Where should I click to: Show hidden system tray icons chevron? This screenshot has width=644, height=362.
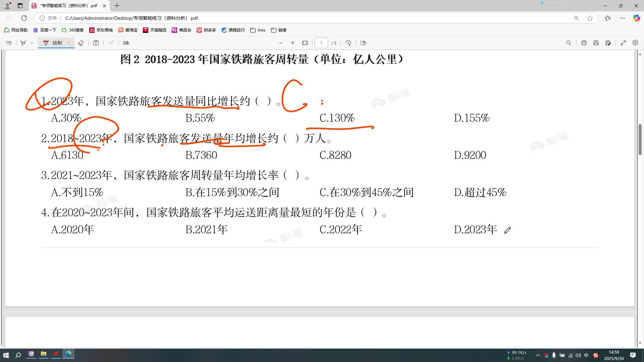click(x=538, y=355)
